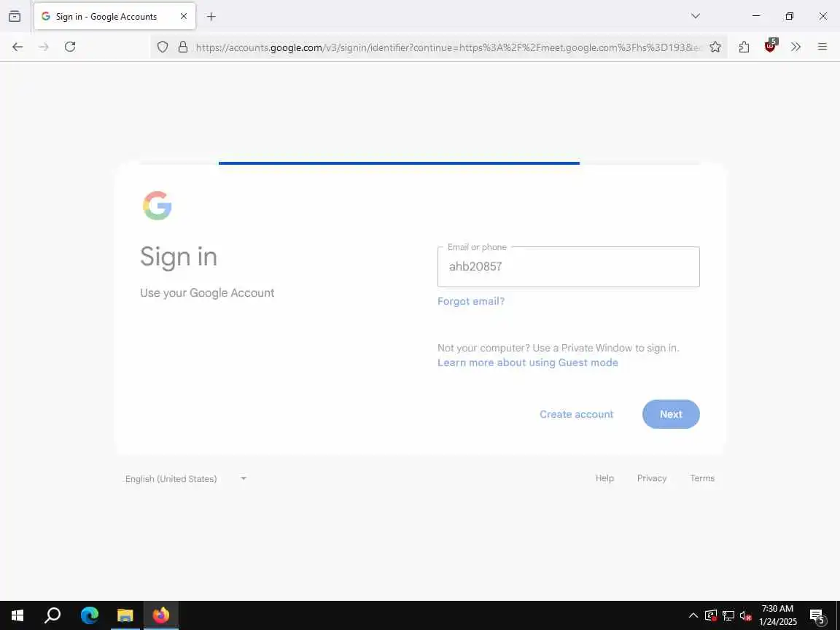
Task: Open the uBlock Origin extension icon
Action: tap(770, 46)
